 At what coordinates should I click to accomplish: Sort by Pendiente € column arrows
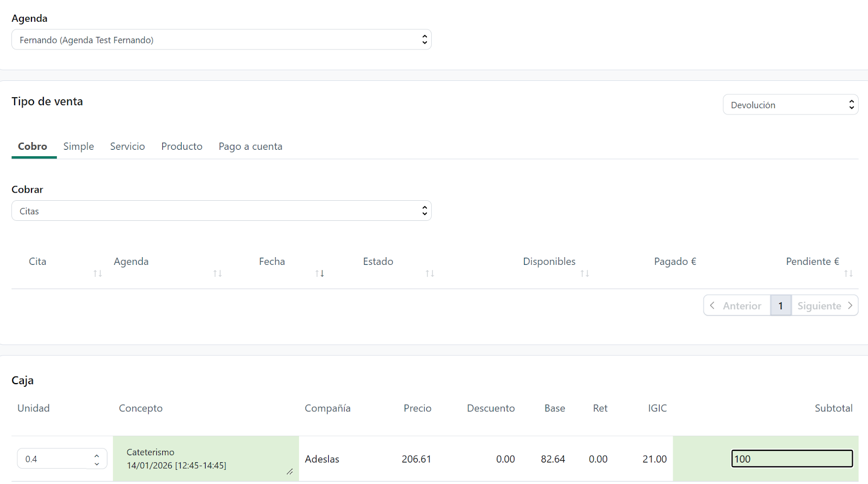click(x=848, y=273)
